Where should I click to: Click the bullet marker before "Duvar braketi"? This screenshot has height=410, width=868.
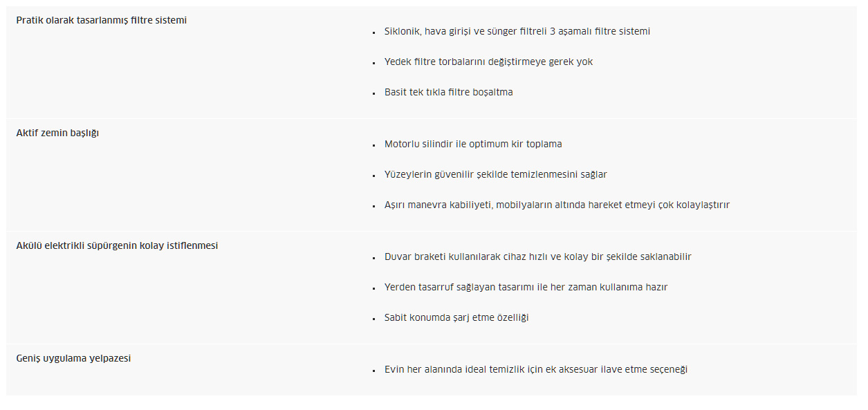point(373,258)
